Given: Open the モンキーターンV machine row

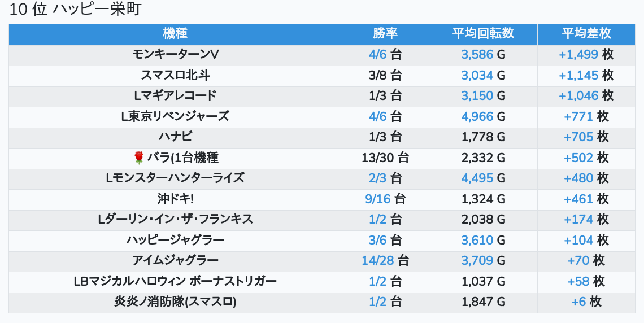Looking at the screenshot, I should (175, 54).
